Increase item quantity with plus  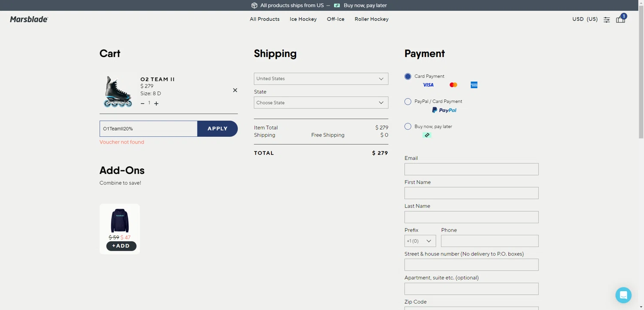(156, 103)
